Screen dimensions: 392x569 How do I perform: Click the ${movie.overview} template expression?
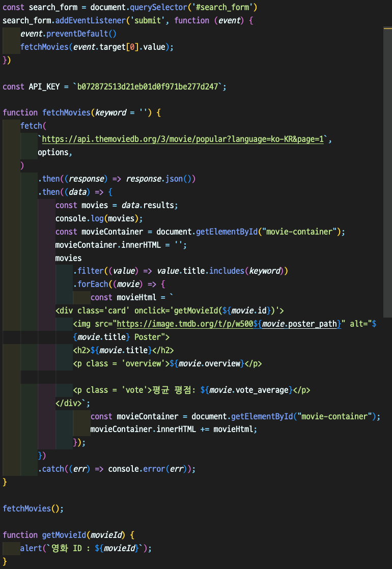[207, 363]
